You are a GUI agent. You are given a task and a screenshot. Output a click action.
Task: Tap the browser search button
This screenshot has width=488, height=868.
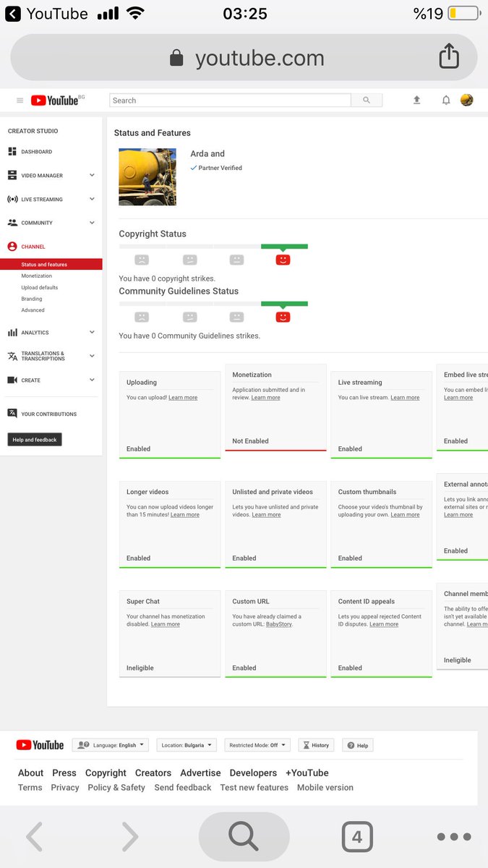point(244,837)
